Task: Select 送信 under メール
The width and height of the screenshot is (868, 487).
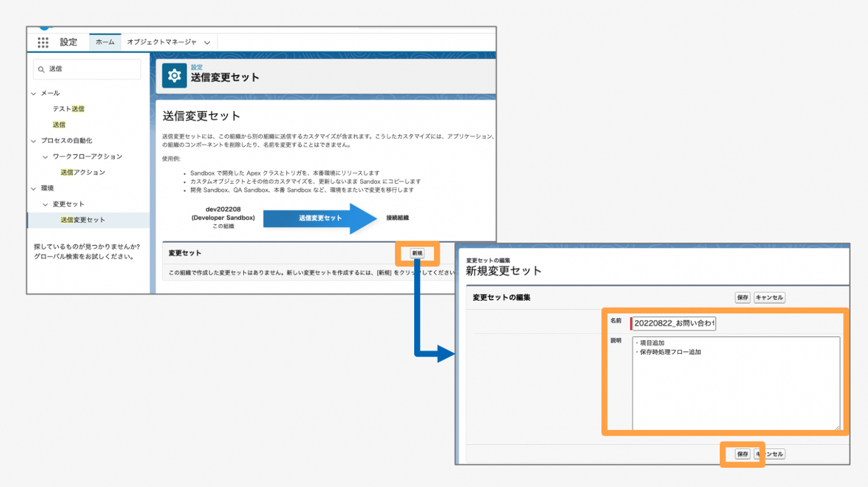Action: pos(59,125)
